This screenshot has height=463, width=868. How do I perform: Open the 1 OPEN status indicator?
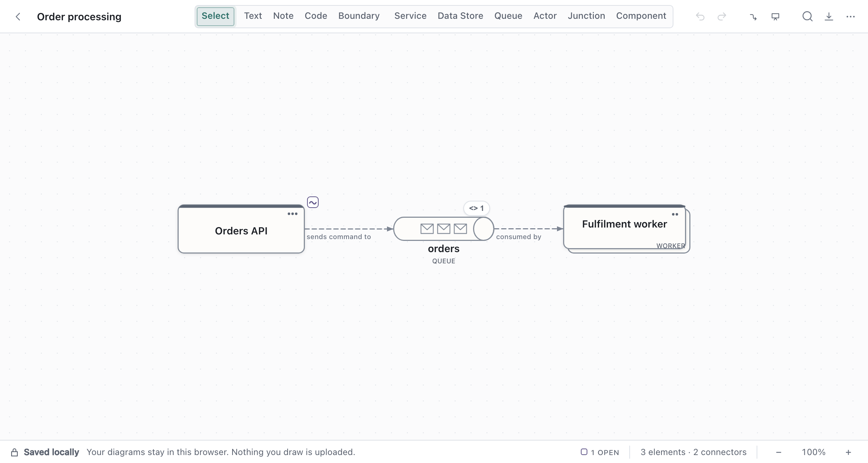[600, 452]
